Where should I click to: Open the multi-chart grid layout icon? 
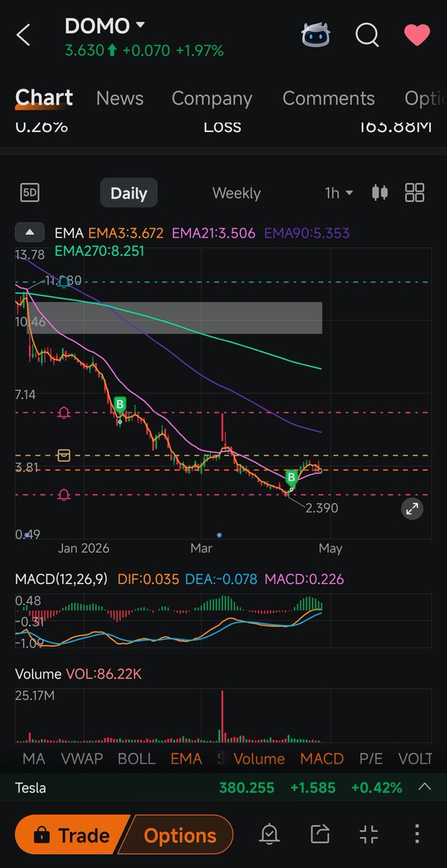point(414,192)
